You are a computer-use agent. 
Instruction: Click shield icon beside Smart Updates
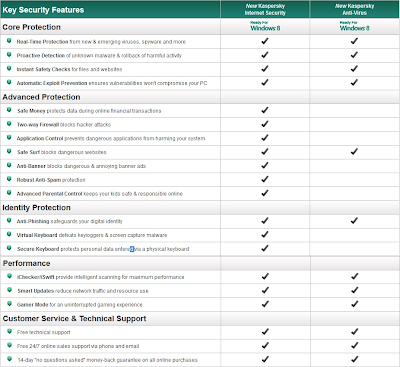(9, 290)
